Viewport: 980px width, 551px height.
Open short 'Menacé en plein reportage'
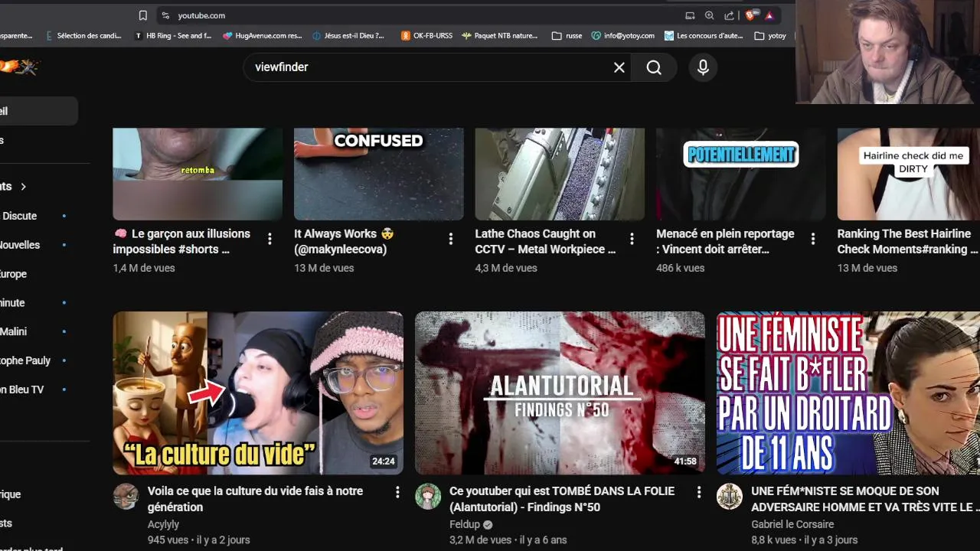(725, 241)
